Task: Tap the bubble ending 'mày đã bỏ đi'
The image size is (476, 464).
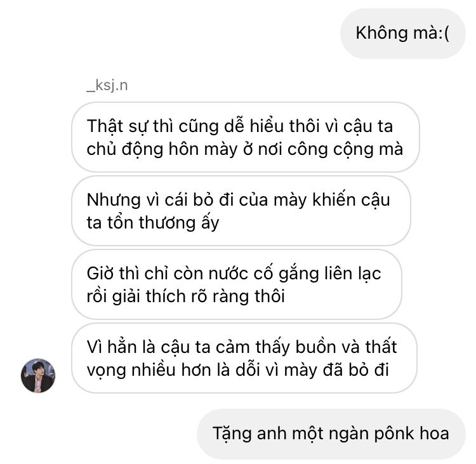Action: tap(244, 359)
